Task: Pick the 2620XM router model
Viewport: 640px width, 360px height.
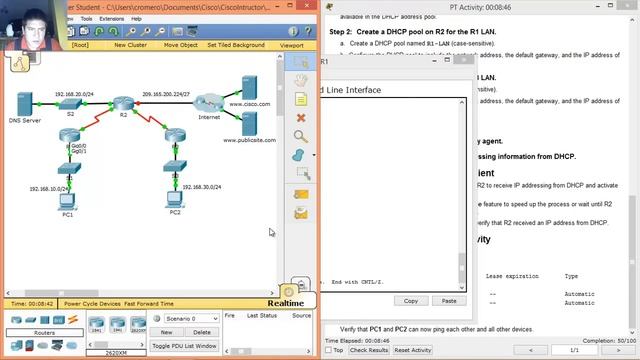Action: point(138,325)
